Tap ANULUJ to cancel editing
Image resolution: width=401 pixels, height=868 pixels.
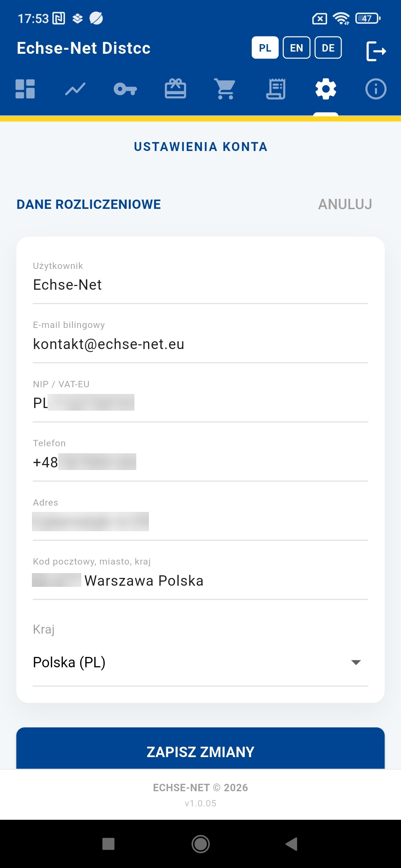coord(345,204)
